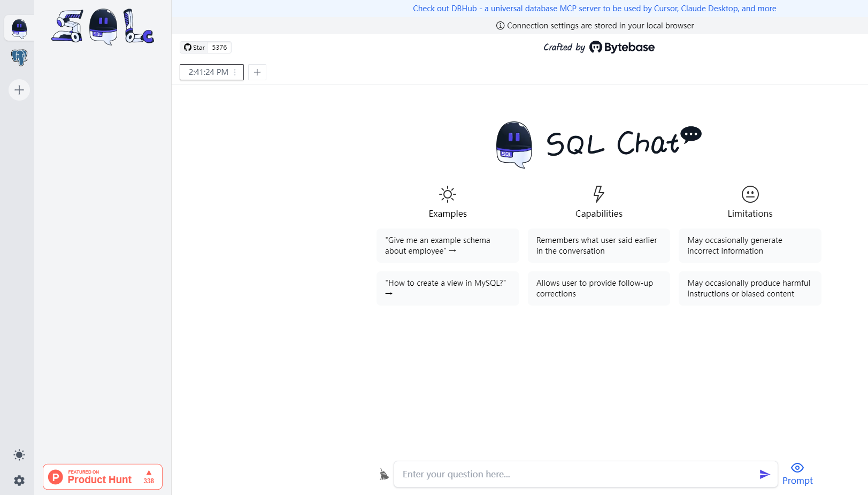Image resolution: width=868 pixels, height=495 pixels.
Task: Select the SQL Chat bot sidebar icon
Action: coord(19,28)
